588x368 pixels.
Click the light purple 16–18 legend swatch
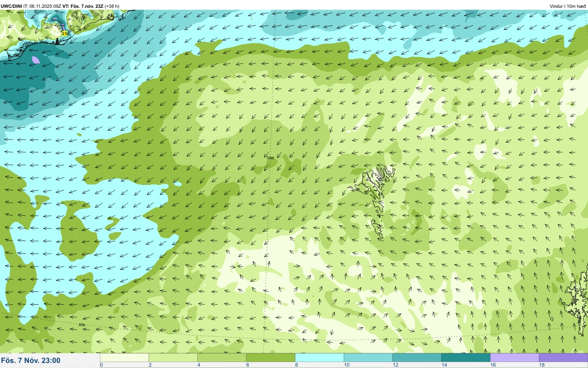point(514,357)
